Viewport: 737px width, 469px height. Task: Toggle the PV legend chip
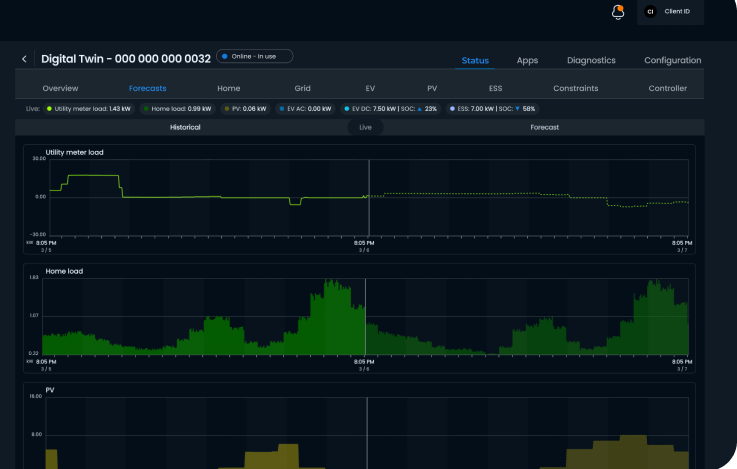[x=246, y=108]
